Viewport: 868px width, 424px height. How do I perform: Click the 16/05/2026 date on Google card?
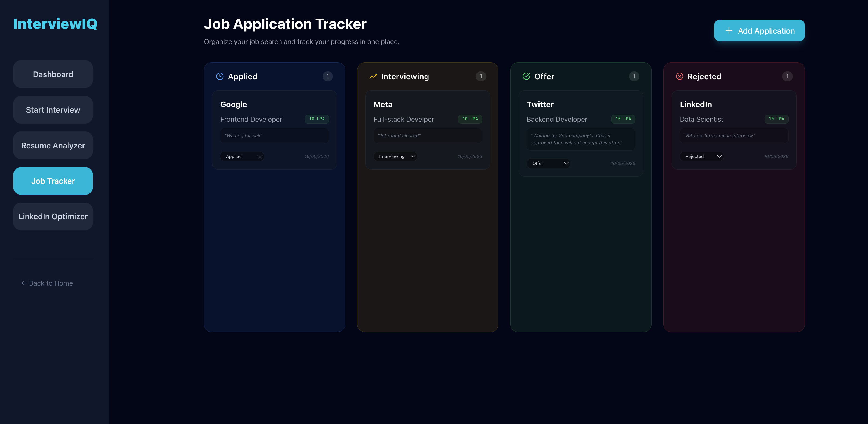[x=316, y=156]
